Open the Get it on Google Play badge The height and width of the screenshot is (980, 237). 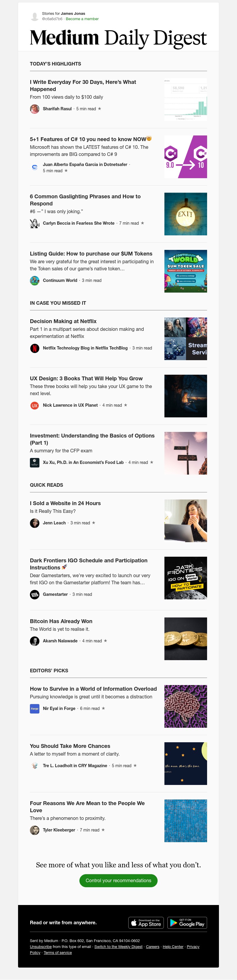187,923
